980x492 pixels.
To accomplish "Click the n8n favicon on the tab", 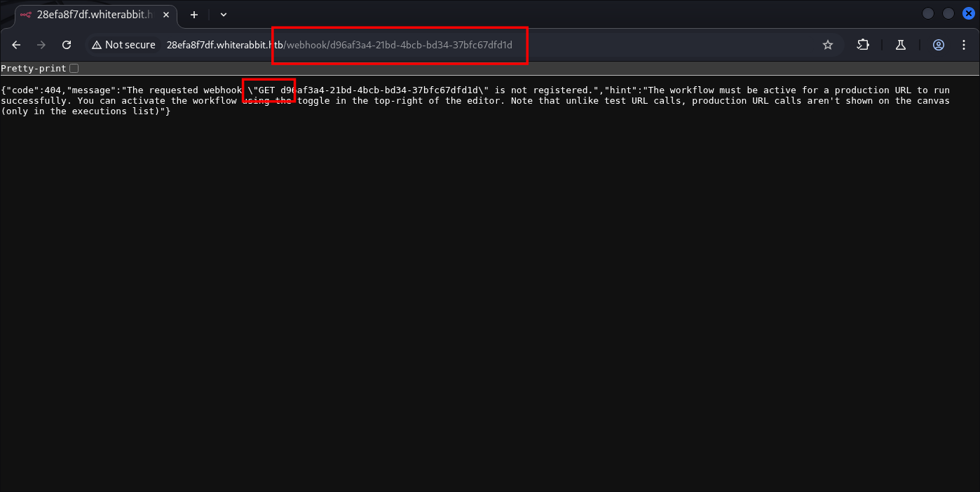I will click(x=26, y=14).
